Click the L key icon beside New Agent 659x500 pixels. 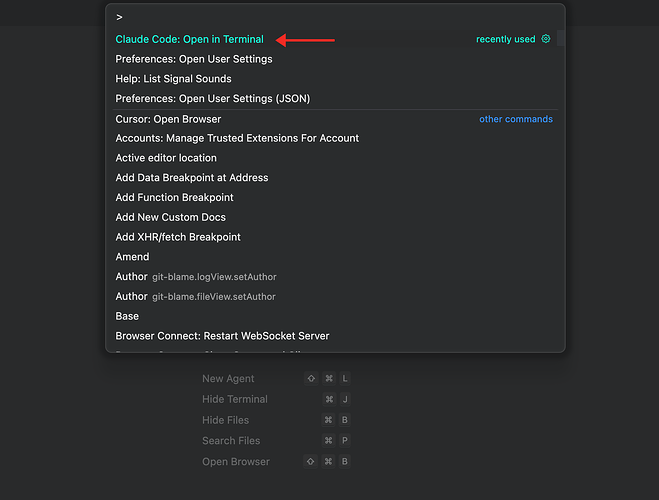(345, 379)
